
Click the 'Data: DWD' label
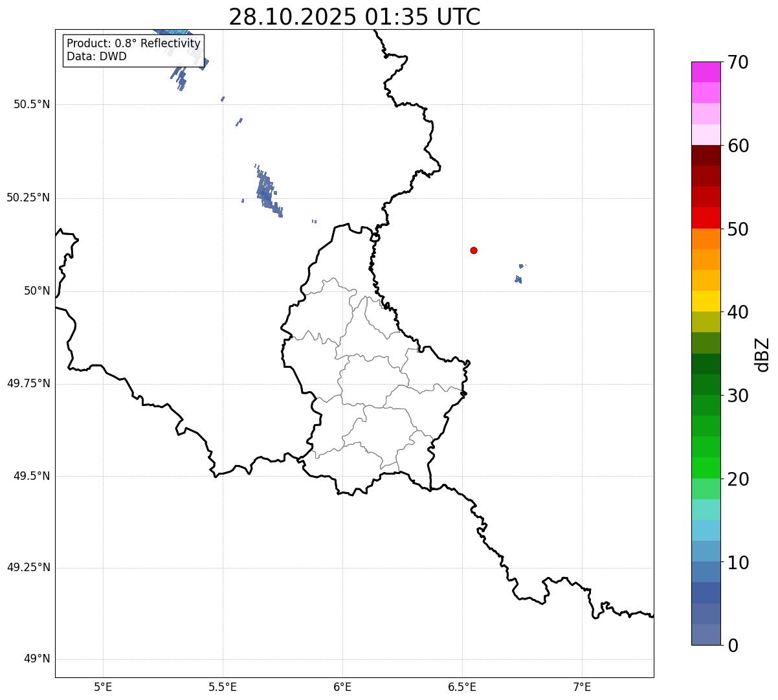pos(97,56)
